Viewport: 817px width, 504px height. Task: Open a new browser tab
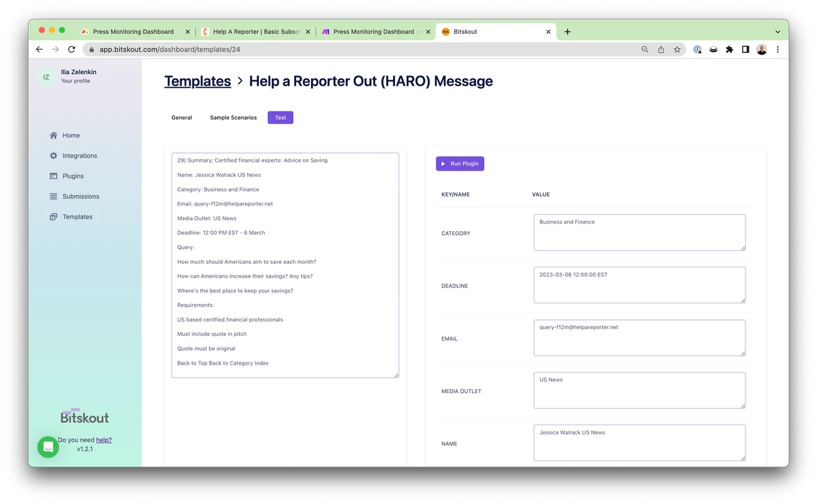tap(568, 31)
